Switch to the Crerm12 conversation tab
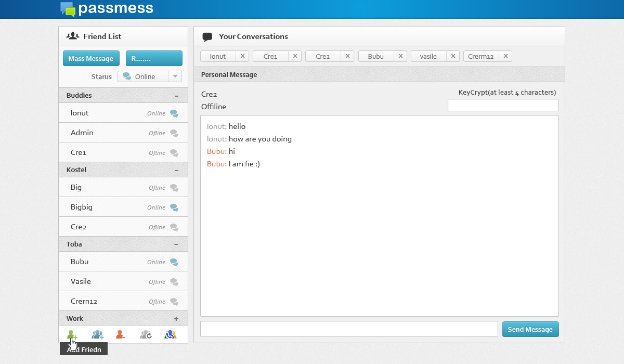The width and height of the screenshot is (624, 364). coord(481,56)
